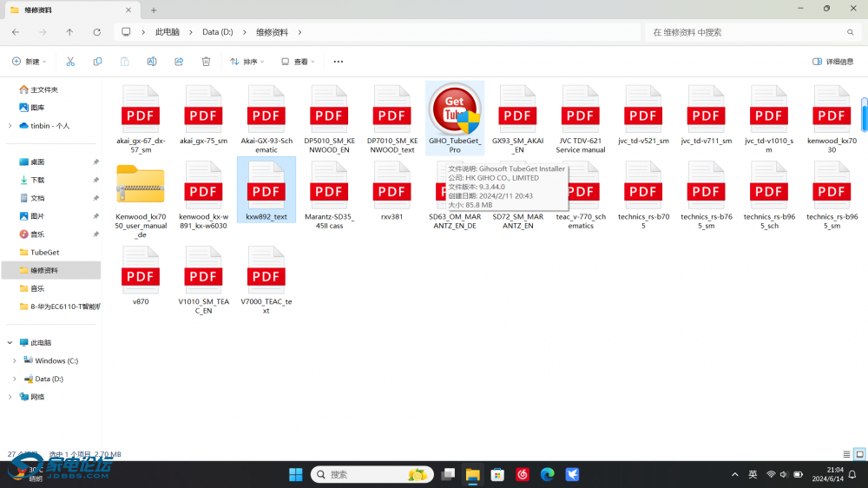This screenshot has width=868, height=488.
Task: Open the New item dropdown
Action: point(30,62)
